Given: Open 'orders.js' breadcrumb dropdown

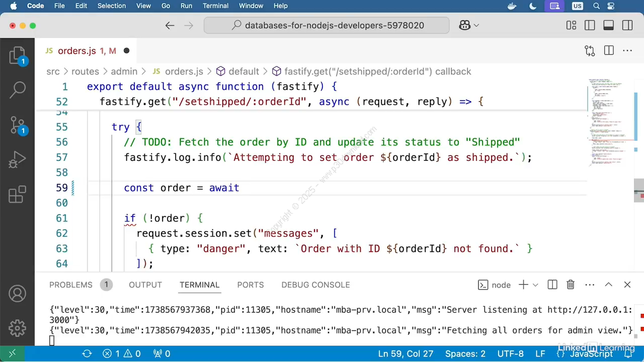Looking at the screenshot, I should (x=178, y=71).
